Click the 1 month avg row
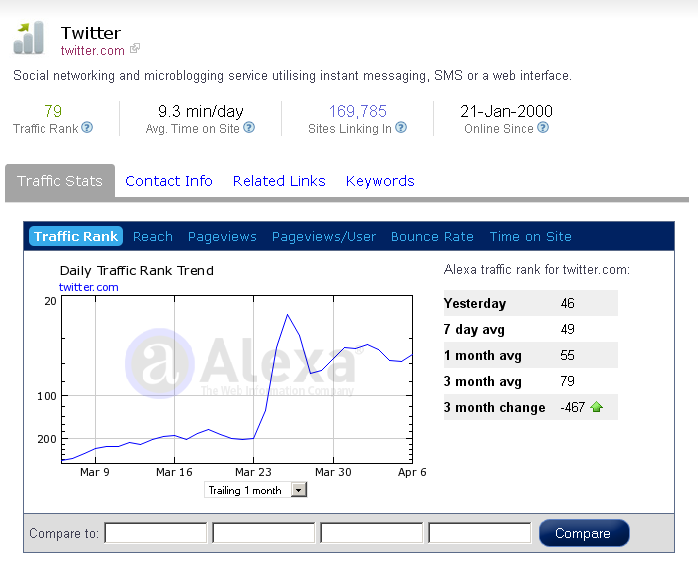Screen dimensions: 698x566 click(x=531, y=355)
